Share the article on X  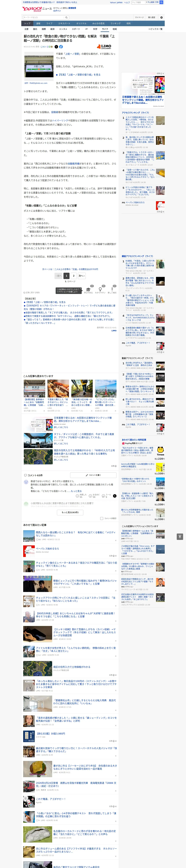[x=56, y=47]
